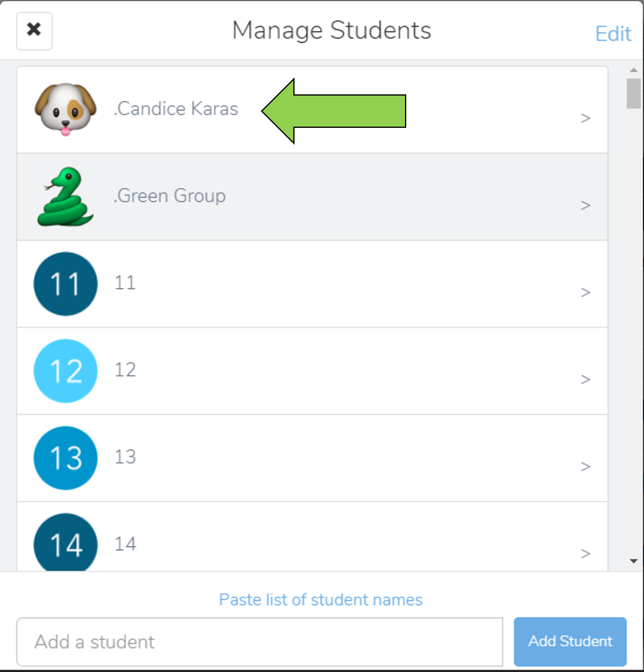This screenshot has width=644, height=672.
Task: Expand student 11 row chevron
Action: [x=585, y=292]
